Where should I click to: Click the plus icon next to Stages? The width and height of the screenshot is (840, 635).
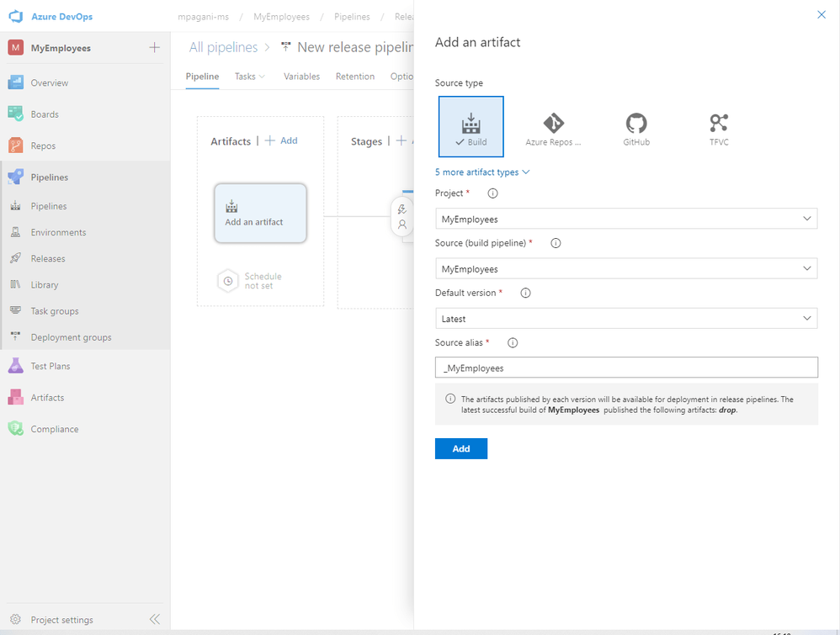(401, 140)
